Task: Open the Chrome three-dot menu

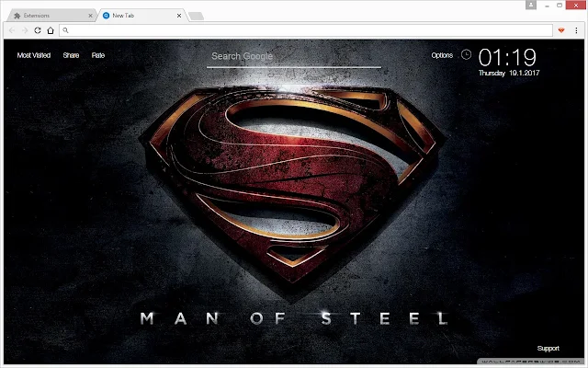Action: coord(576,30)
